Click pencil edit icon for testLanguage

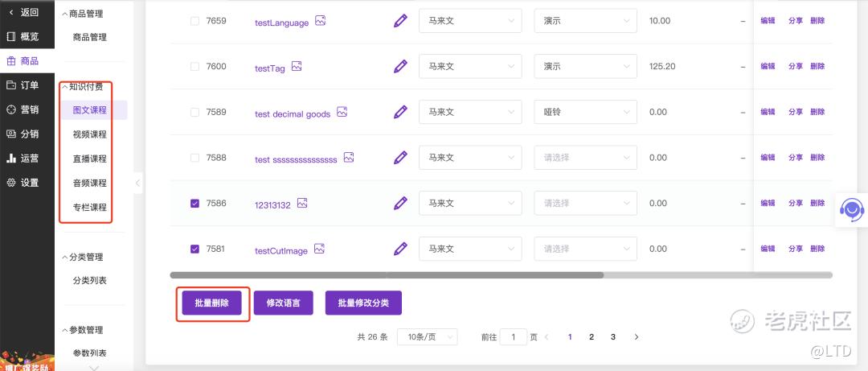point(400,21)
